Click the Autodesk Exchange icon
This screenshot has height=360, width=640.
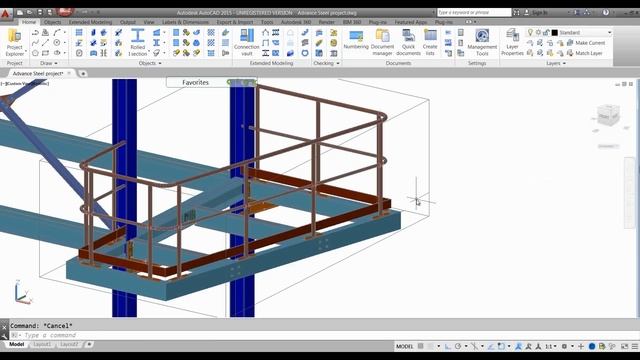click(x=577, y=13)
